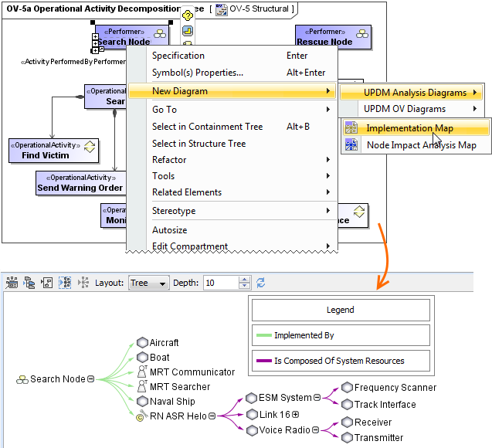Click the Implementation Map menu icon

352,128
